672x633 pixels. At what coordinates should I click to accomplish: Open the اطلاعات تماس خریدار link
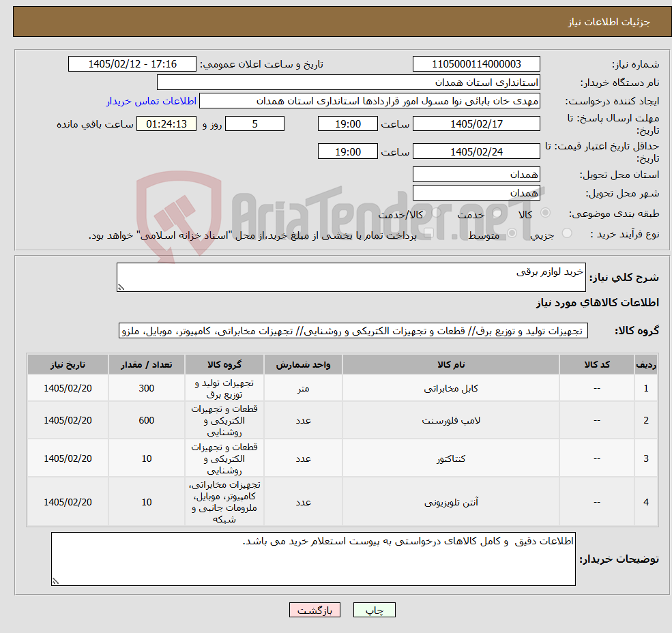click(151, 101)
